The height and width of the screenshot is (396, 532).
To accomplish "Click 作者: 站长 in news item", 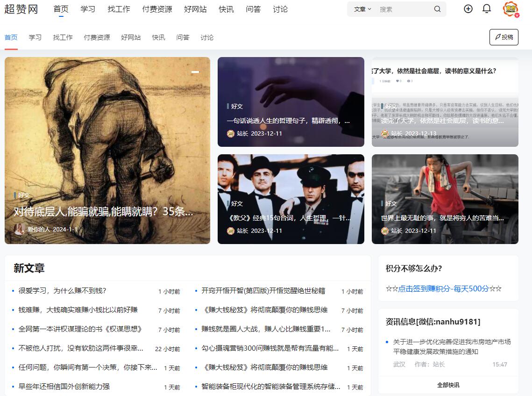I will pyautogui.click(x=430, y=364).
